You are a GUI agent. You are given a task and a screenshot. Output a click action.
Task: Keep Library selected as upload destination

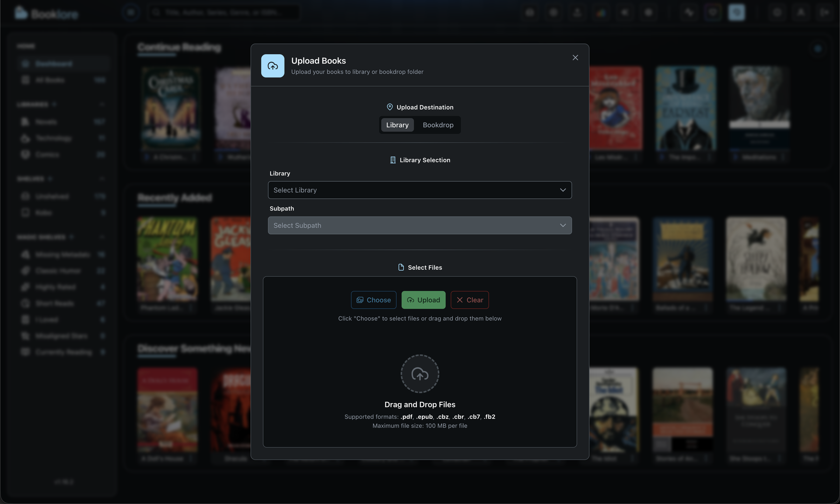point(397,125)
